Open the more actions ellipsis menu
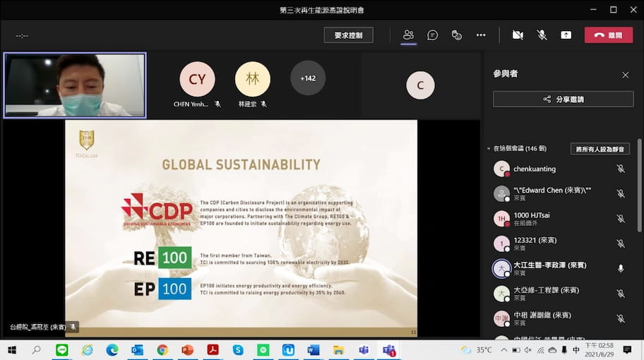The height and width of the screenshot is (360, 644). pyautogui.click(x=481, y=35)
